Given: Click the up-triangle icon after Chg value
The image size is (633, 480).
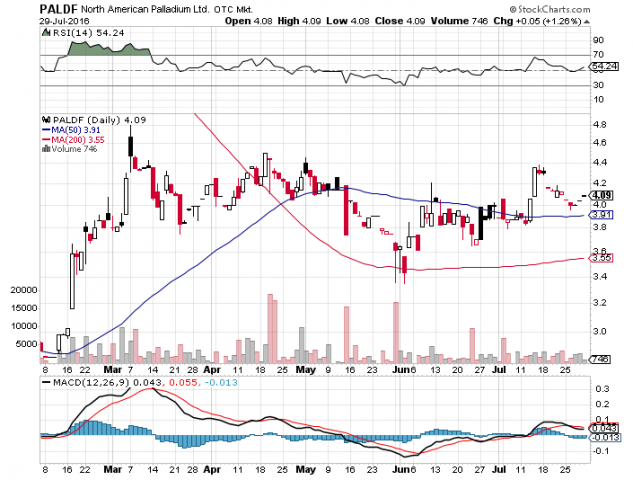Looking at the screenshot, I should point(587,22).
